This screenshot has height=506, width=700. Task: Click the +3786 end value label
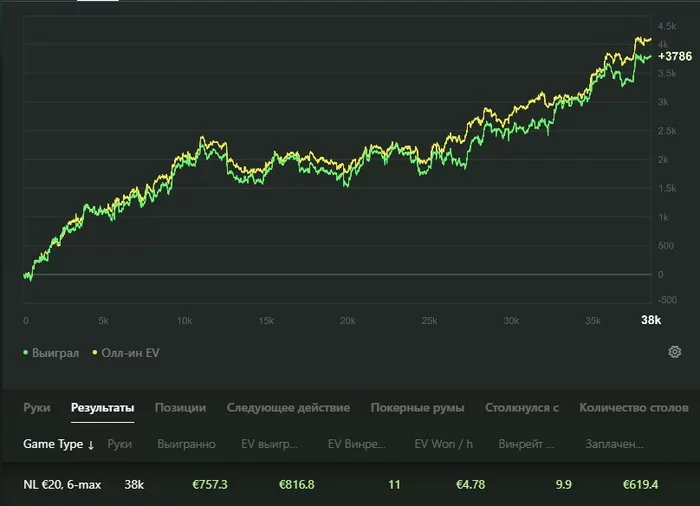675,56
